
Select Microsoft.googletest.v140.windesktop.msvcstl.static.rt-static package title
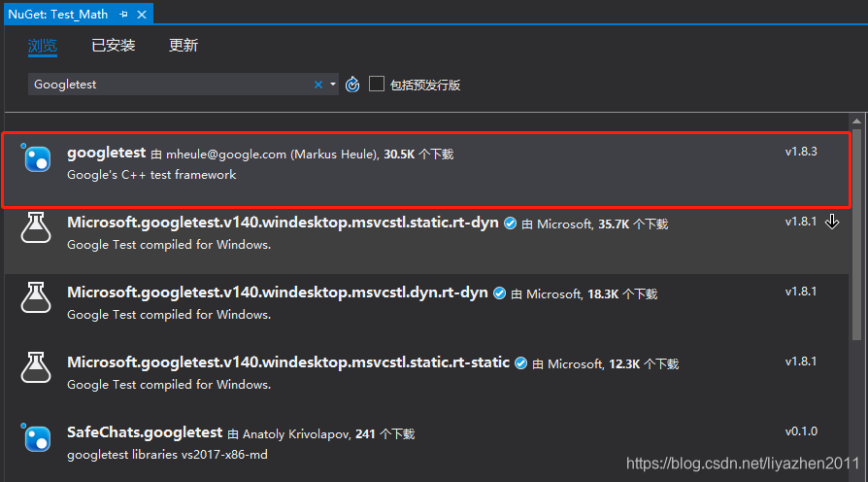point(288,362)
